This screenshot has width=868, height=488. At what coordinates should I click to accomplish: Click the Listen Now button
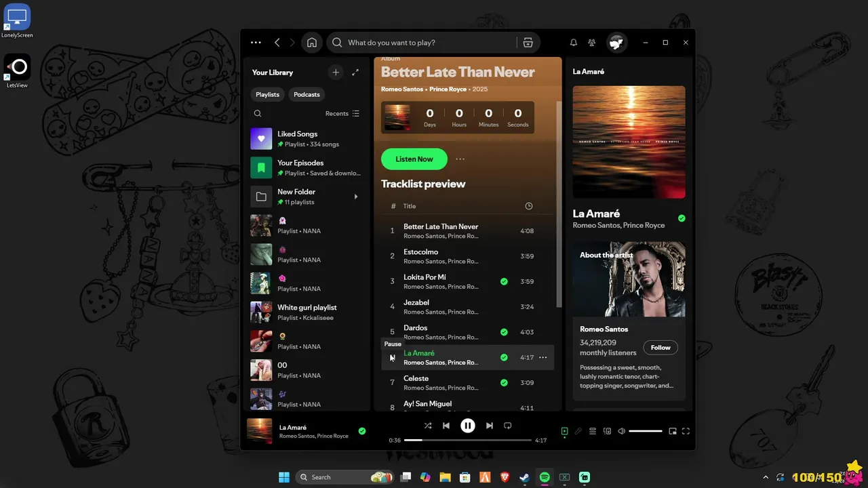pos(414,159)
